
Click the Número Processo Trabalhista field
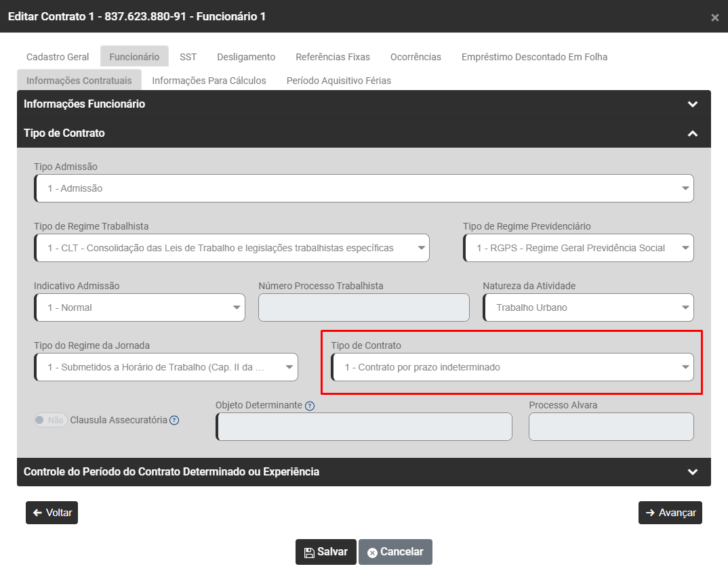coord(363,307)
